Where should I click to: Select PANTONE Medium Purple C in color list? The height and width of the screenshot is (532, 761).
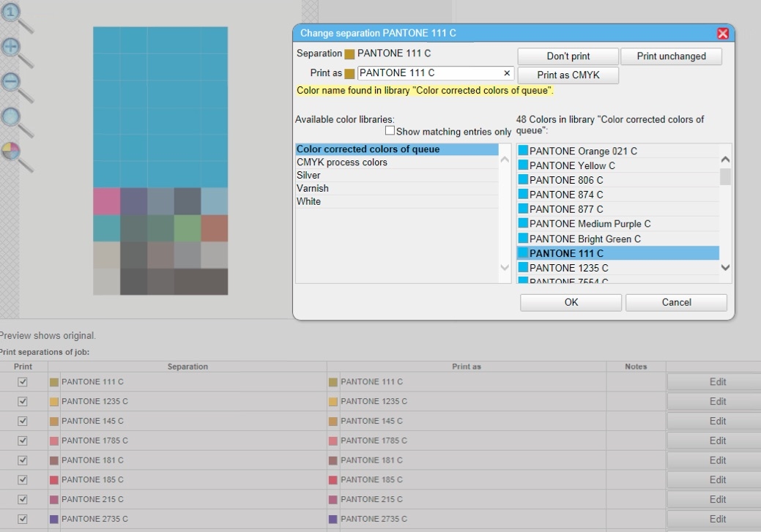click(618, 224)
